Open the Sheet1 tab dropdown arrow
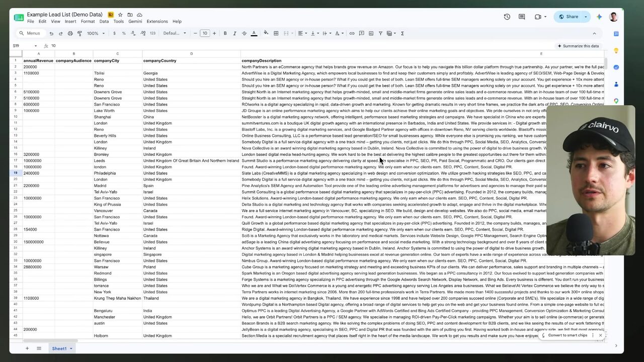Image resolution: width=644 pixels, height=362 pixels. click(x=71, y=348)
